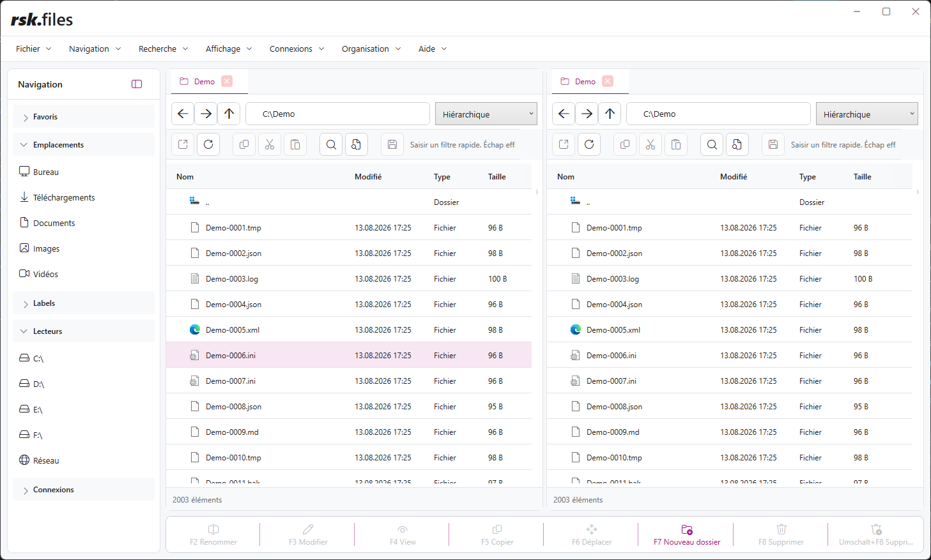Click the search-in-files icon in right pane

coord(737,144)
